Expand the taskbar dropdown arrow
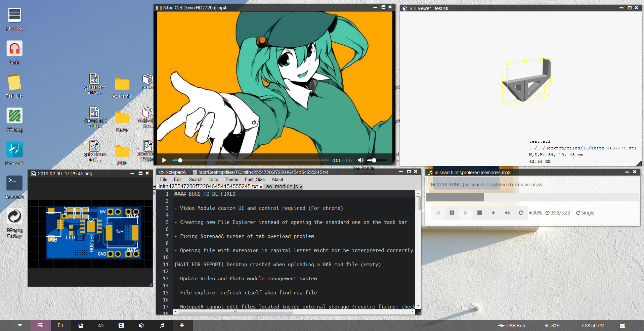This screenshot has width=644, height=331. [x=20, y=325]
